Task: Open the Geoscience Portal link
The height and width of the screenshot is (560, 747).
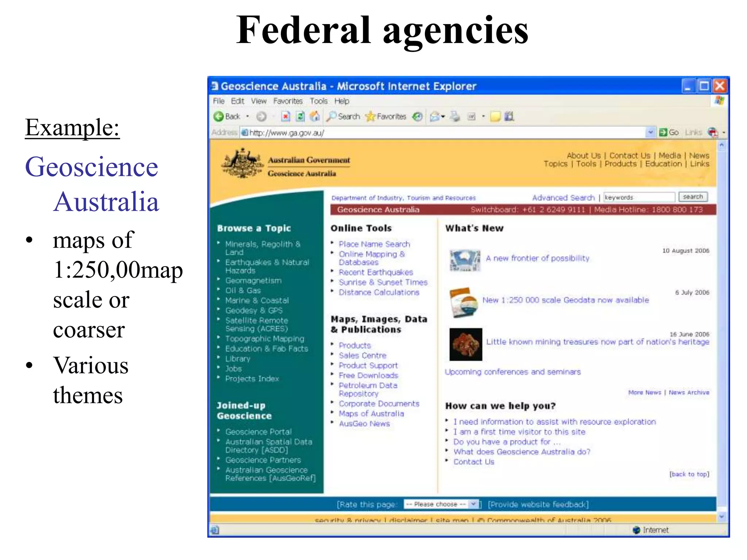Action: [259, 432]
